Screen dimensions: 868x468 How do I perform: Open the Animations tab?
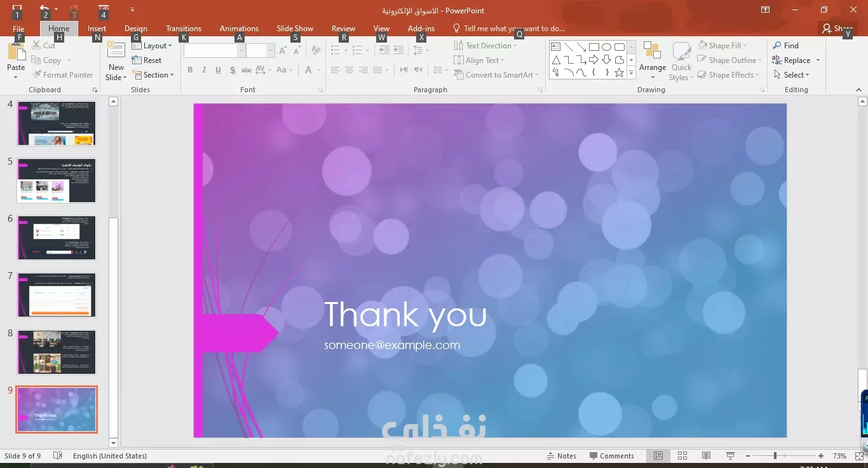pos(239,29)
